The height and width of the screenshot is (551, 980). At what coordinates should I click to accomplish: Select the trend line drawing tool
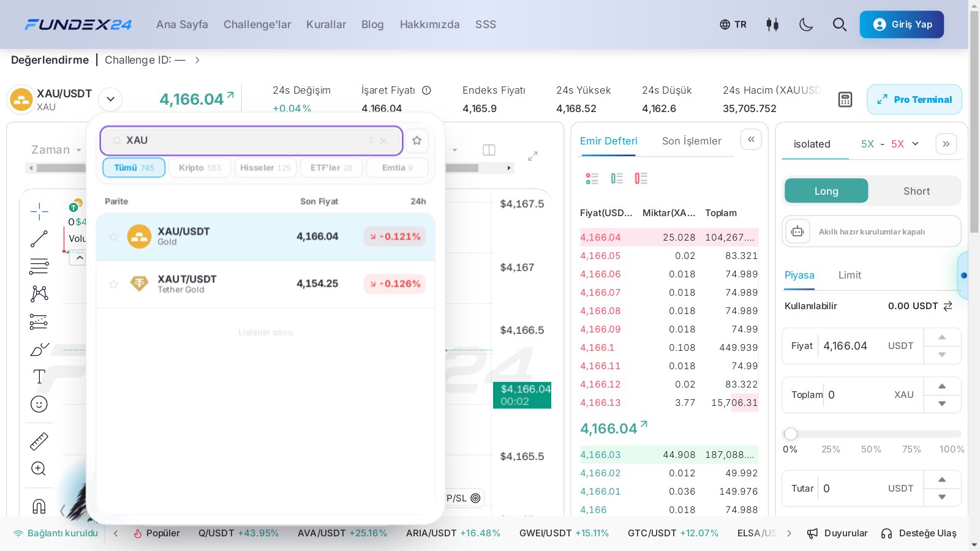point(39,239)
